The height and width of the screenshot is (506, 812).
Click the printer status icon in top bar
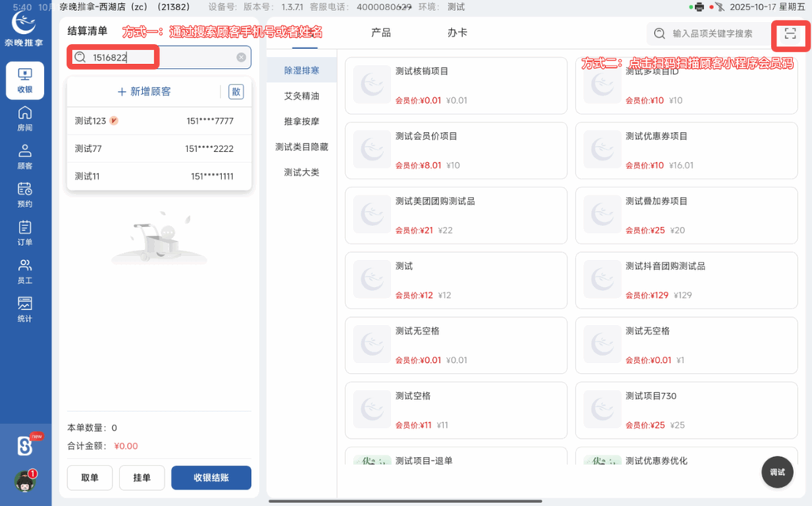698,7
